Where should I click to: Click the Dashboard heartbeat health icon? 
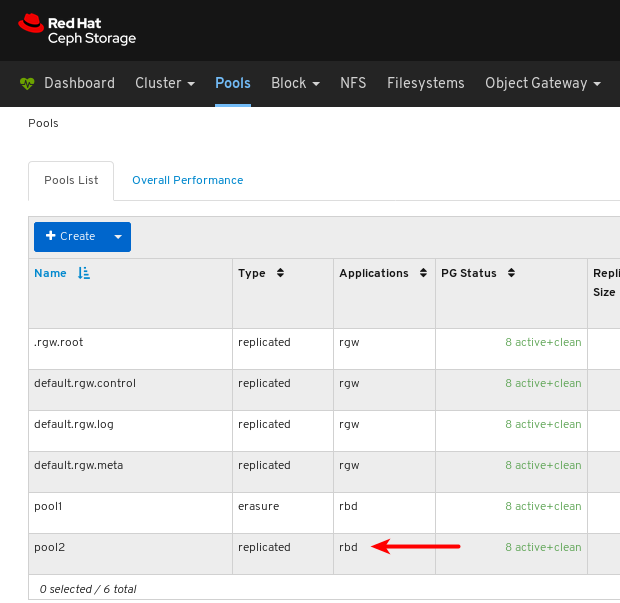27,84
